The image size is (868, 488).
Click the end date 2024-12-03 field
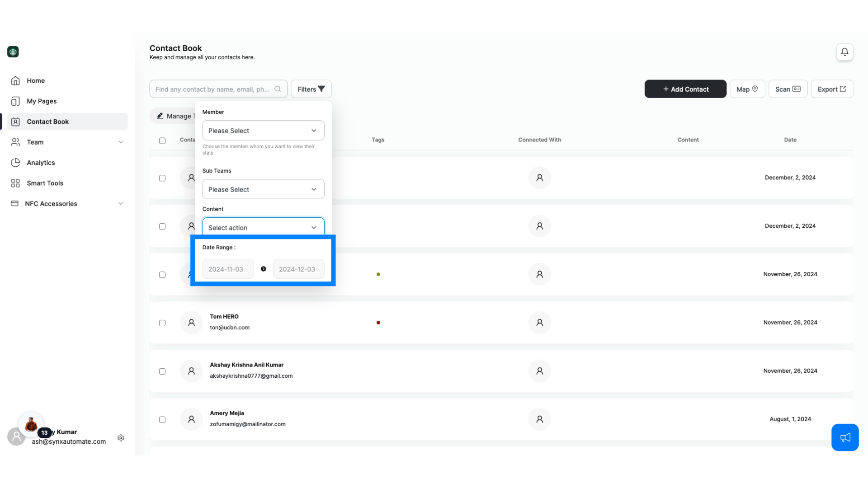coord(298,269)
